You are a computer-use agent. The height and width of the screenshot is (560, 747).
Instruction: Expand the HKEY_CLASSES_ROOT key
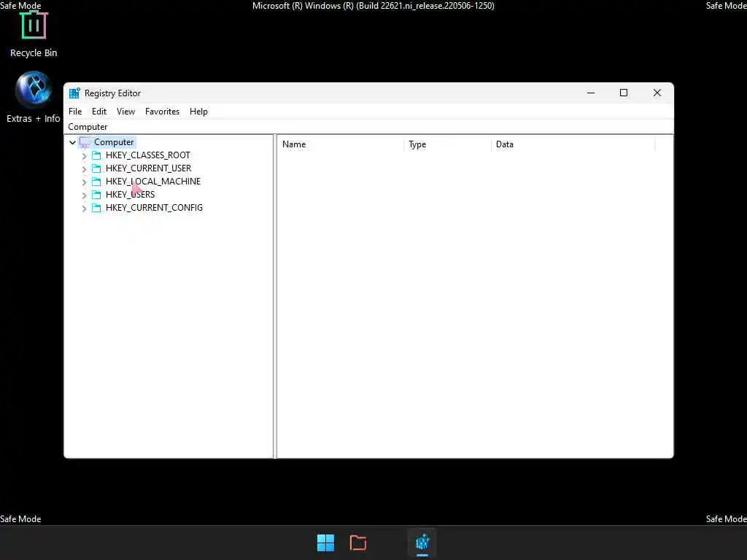pos(85,156)
